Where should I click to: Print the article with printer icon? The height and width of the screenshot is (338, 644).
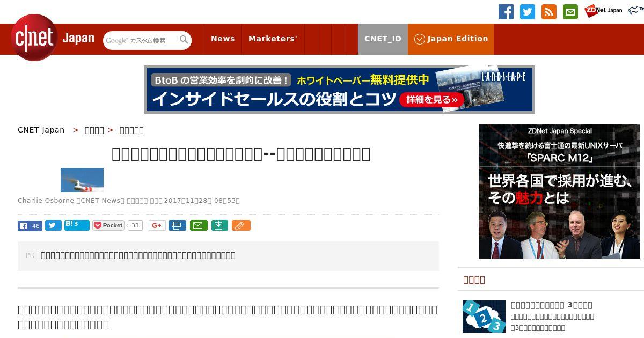(177, 225)
